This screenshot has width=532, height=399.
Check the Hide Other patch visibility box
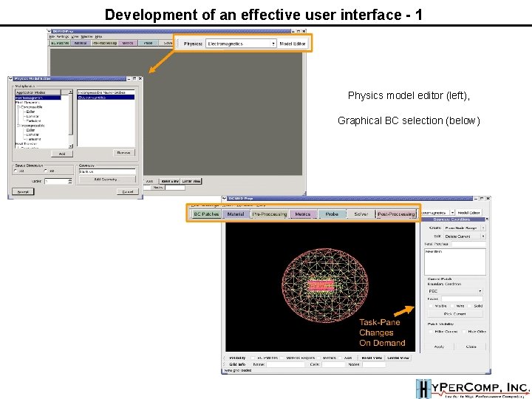click(464, 332)
